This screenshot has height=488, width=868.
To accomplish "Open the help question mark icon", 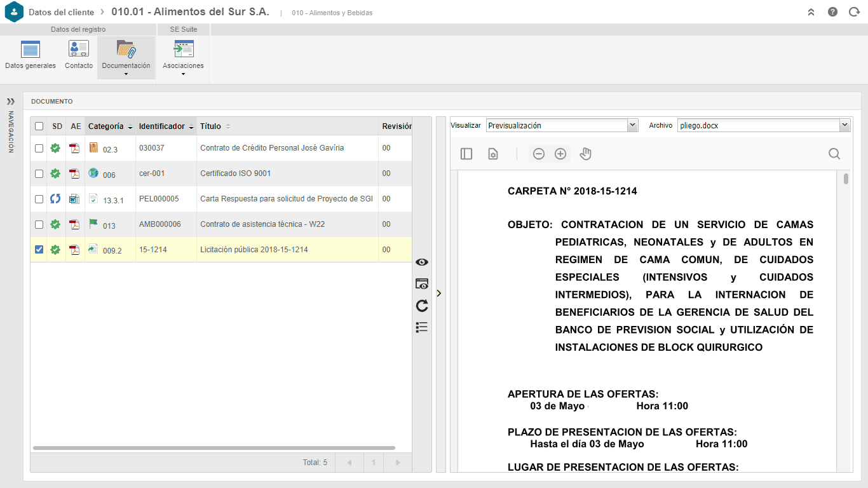I will coord(832,12).
